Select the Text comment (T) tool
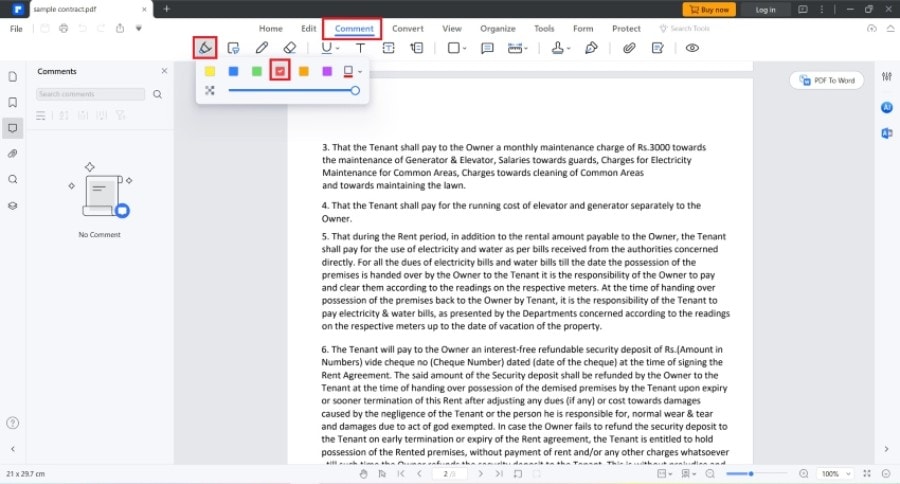900x484 pixels. 360,48
